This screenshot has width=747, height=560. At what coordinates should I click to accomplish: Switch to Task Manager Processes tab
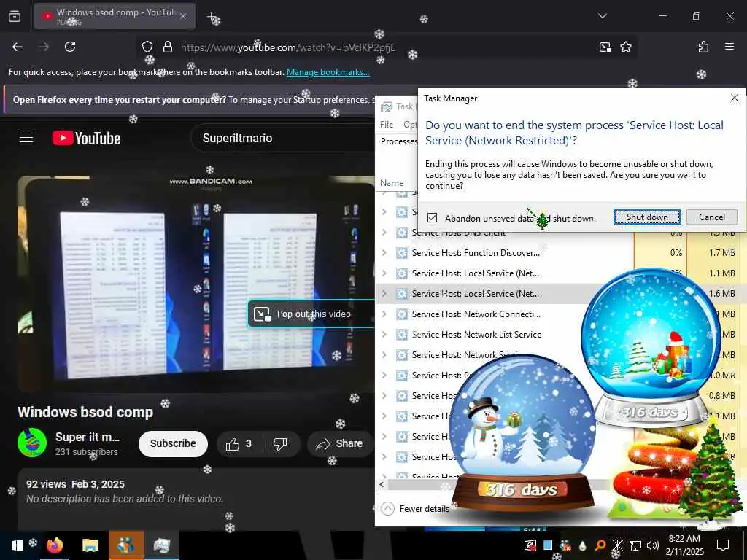tap(399, 141)
